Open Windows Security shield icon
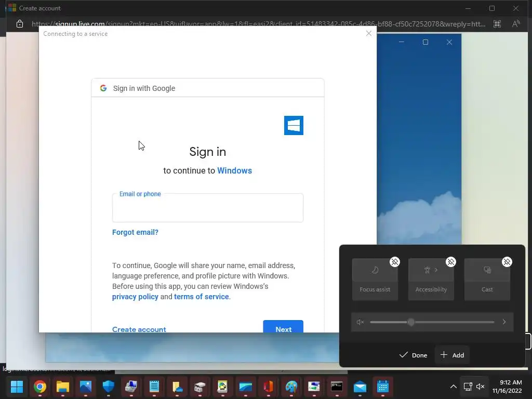Viewport: 532px width, 399px height. (108, 386)
